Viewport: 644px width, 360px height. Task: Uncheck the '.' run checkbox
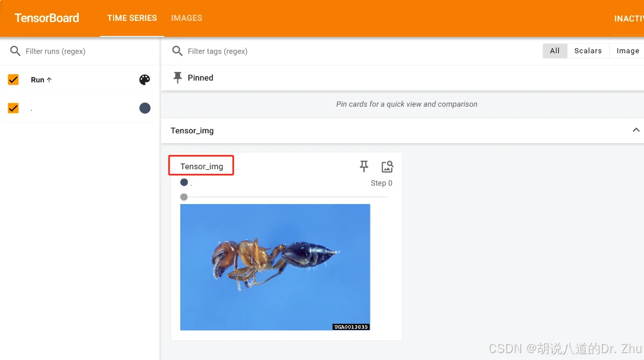point(13,108)
